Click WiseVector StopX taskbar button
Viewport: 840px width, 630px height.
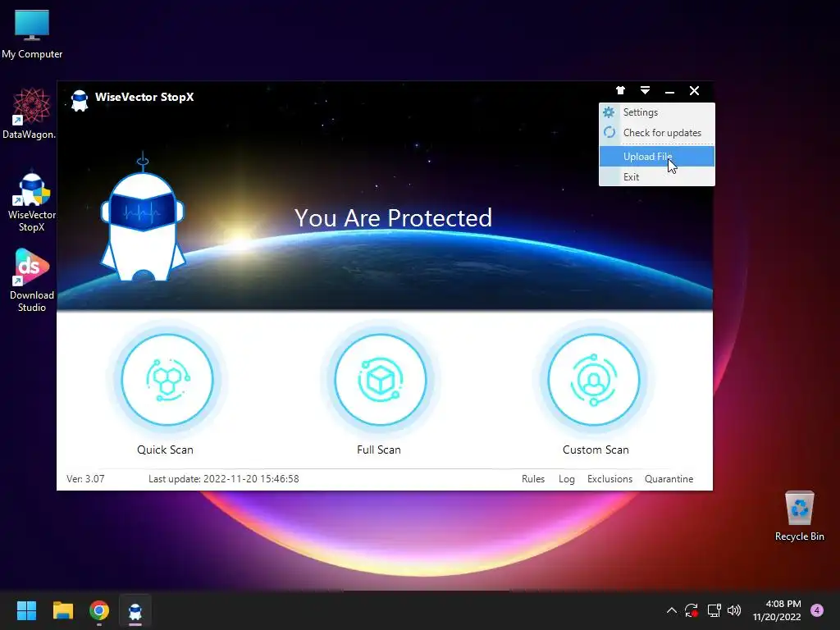(135, 610)
